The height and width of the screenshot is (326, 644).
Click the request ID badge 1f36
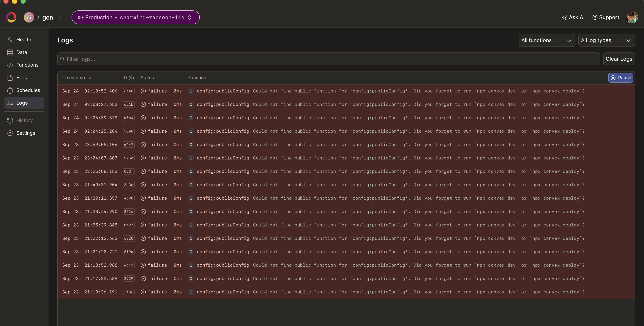click(129, 292)
